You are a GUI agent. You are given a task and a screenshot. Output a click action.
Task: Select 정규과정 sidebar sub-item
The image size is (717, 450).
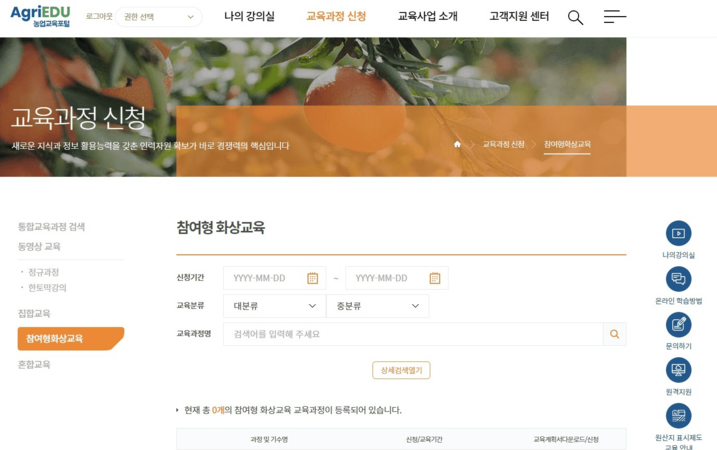43,273
